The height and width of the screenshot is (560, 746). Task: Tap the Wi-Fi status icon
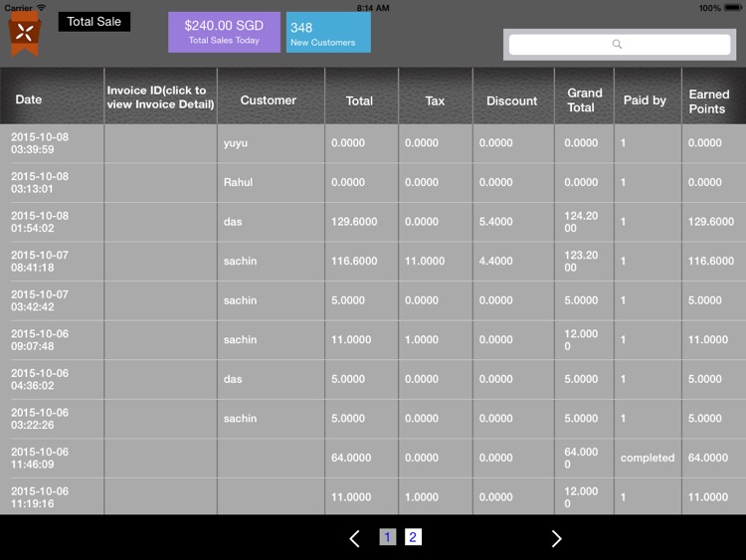[x=42, y=7]
